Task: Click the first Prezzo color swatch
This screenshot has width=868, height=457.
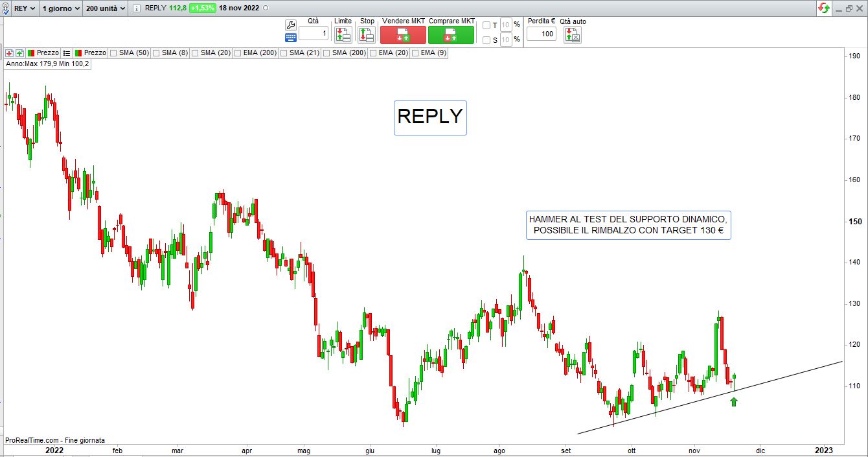Action: (x=31, y=53)
